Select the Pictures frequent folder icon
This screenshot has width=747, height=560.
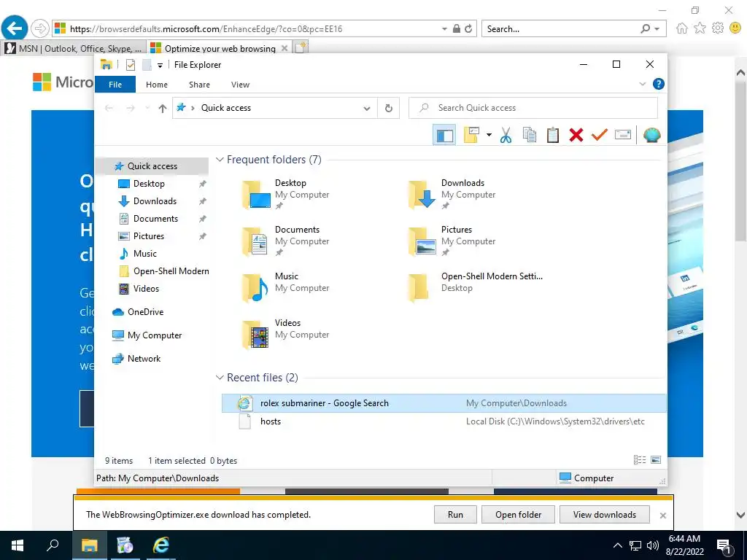click(422, 241)
